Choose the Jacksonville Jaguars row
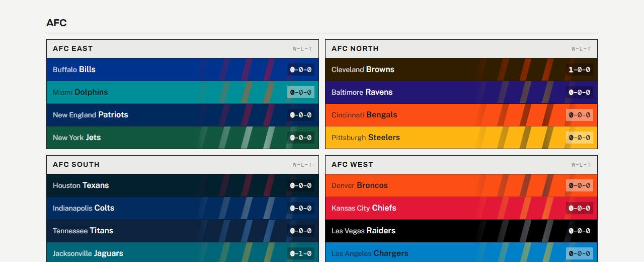 pos(183,252)
